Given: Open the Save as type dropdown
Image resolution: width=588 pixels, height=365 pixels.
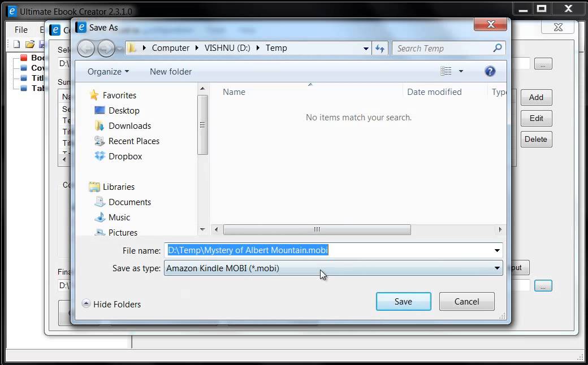Looking at the screenshot, I should click(x=333, y=268).
